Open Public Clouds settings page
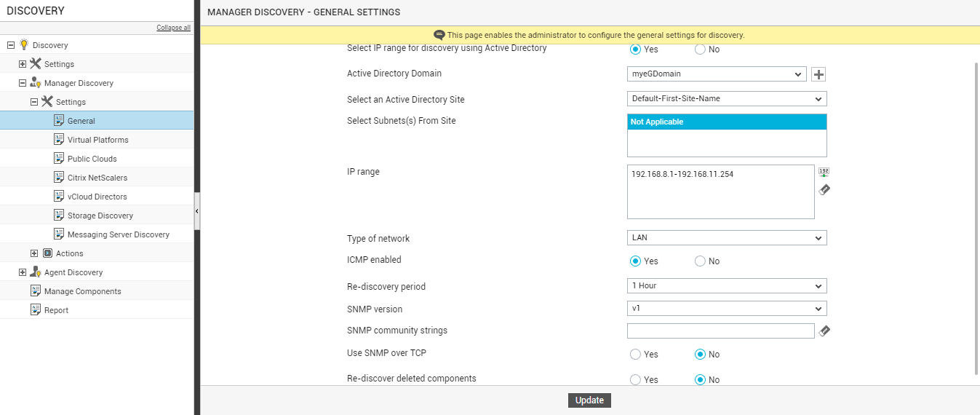Screen dimensions: 980x415 point(92,159)
